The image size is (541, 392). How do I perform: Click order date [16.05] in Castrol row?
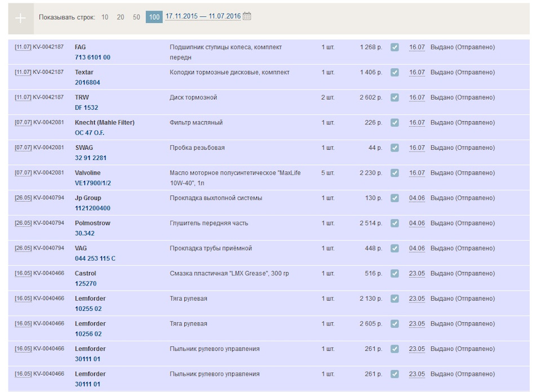click(23, 274)
